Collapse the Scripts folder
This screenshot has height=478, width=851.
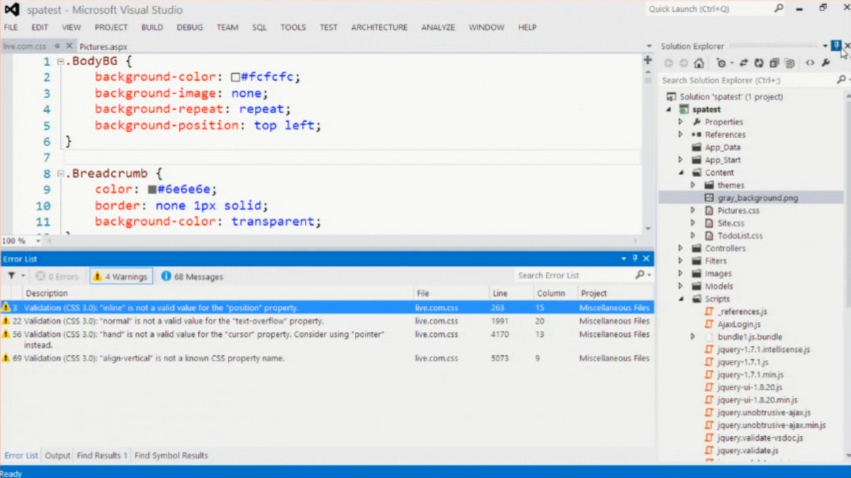coord(681,299)
